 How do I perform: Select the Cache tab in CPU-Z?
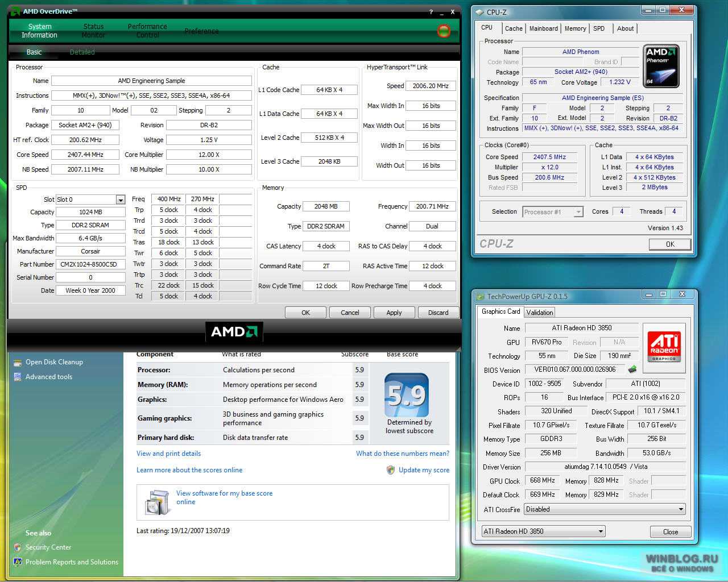[514, 28]
